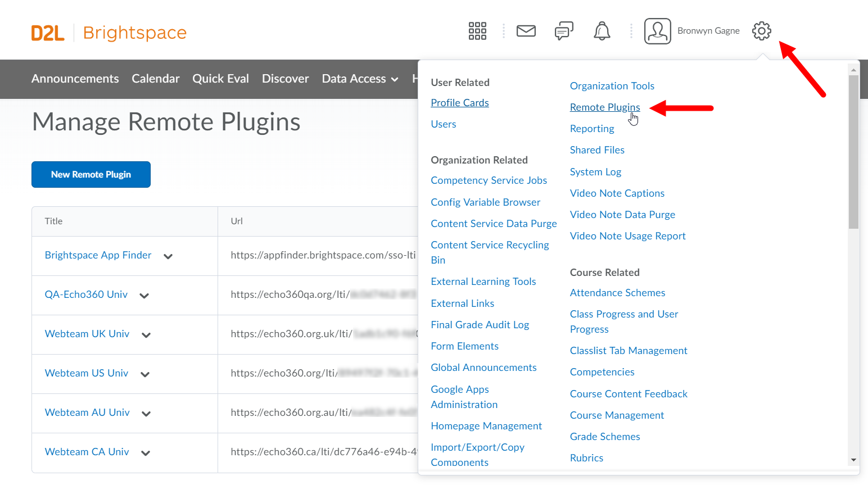Select Competency Service Jobs link
The image size is (868, 485).
(x=489, y=180)
